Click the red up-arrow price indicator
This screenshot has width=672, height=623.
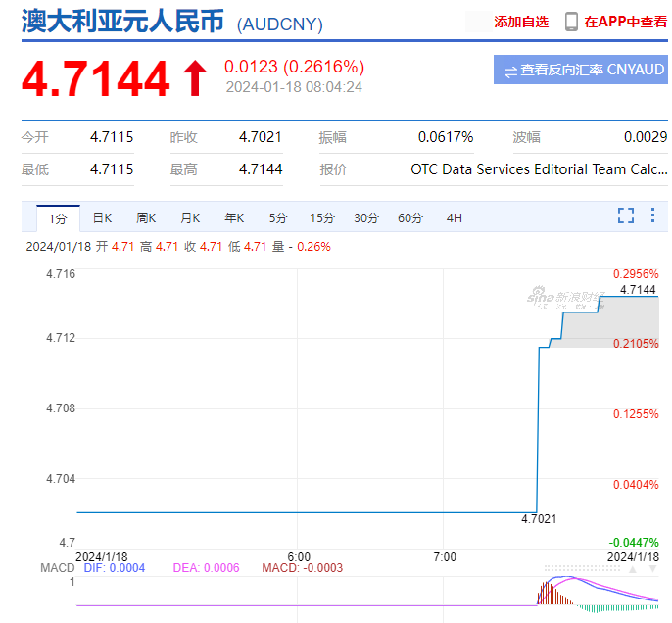click(x=195, y=78)
